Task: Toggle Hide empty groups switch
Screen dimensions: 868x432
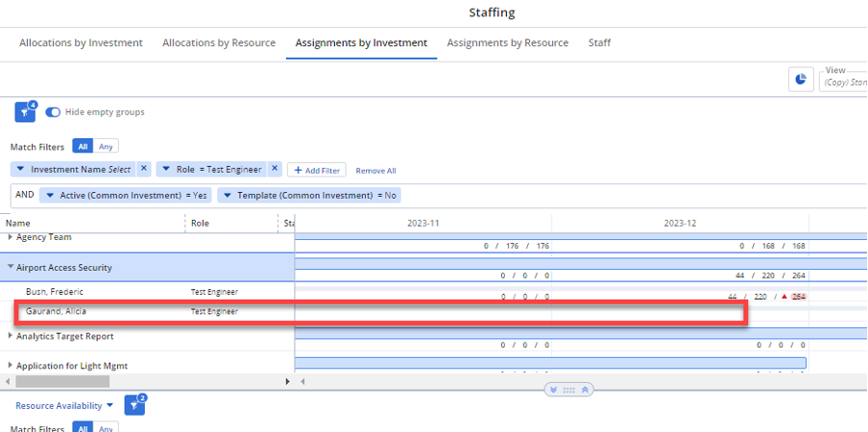Action: (53, 112)
